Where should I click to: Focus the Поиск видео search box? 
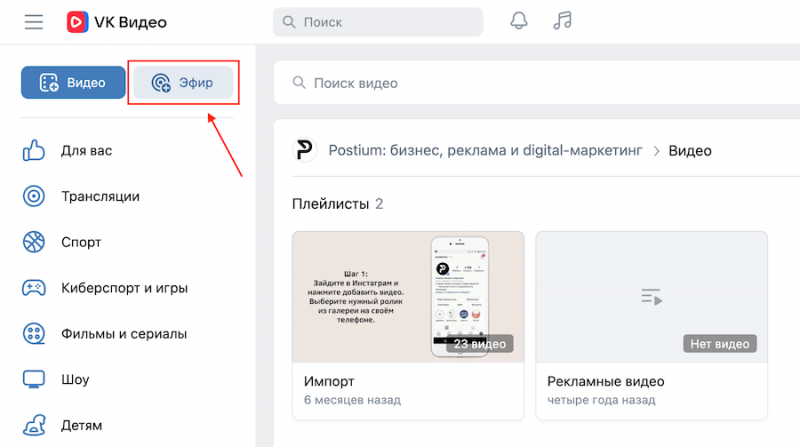click(530, 84)
